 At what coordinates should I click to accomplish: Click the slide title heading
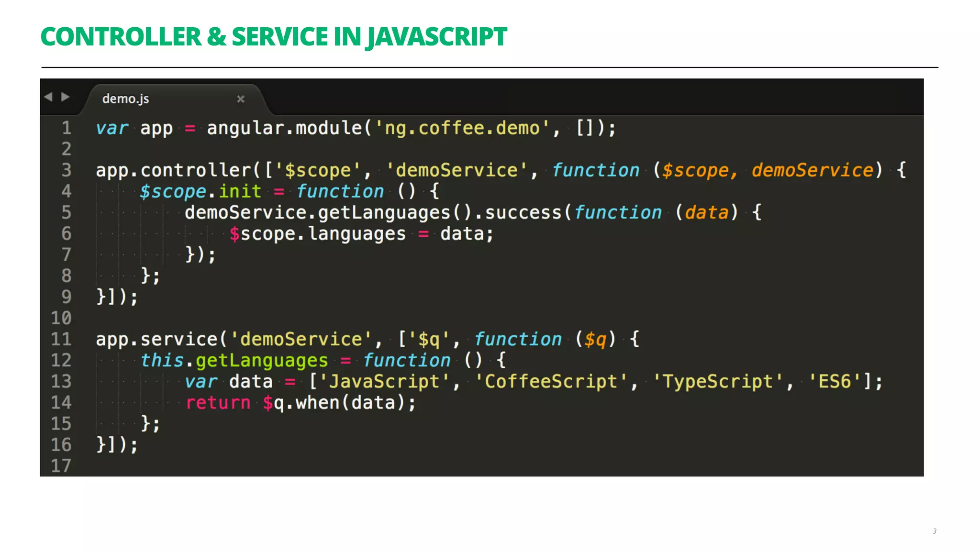pos(274,37)
